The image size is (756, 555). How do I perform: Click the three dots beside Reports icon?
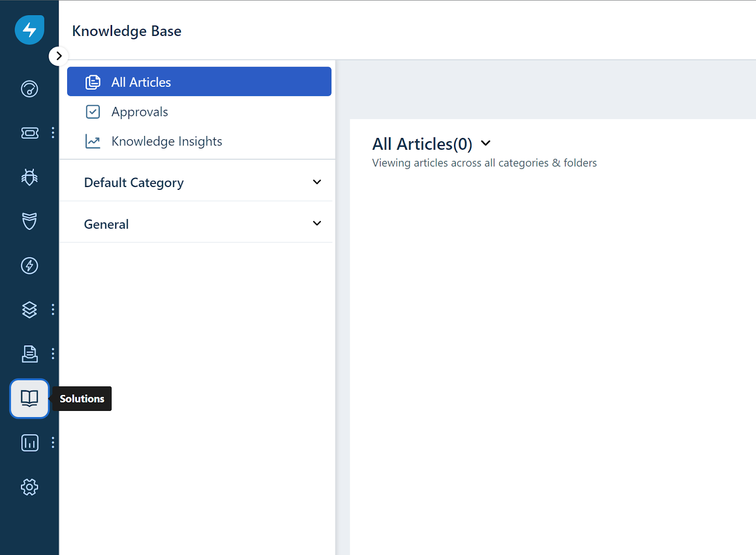[x=53, y=443]
